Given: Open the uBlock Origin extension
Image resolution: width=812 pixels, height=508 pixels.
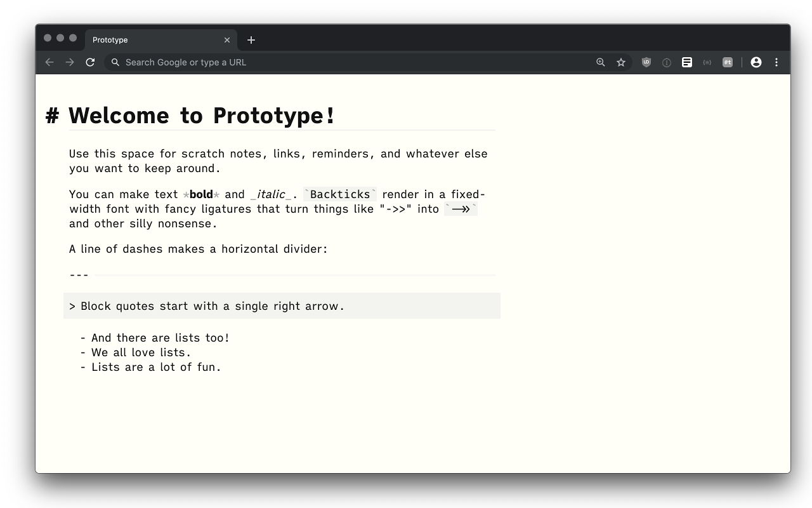Looking at the screenshot, I should pyautogui.click(x=646, y=62).
